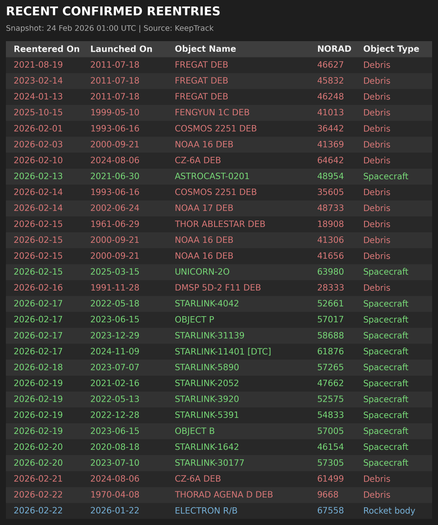Select launch date 2026-01-22
438x525 pixels.
click(115, 511)
